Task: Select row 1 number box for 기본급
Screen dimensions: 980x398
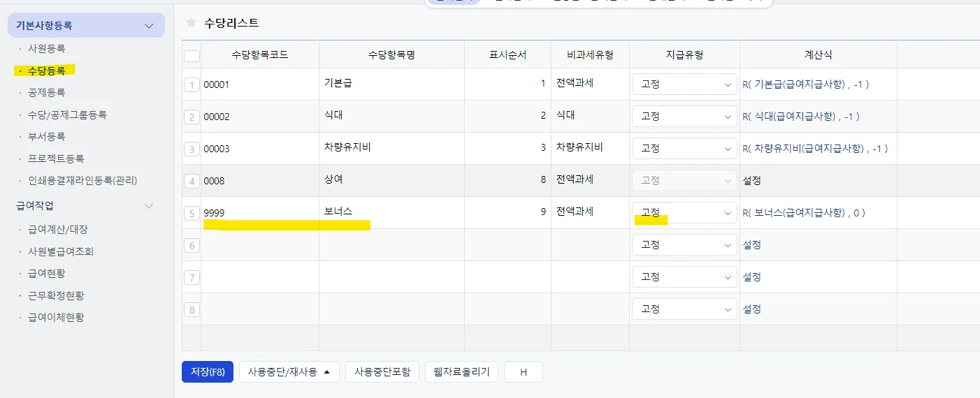Action: click(192, 84)
